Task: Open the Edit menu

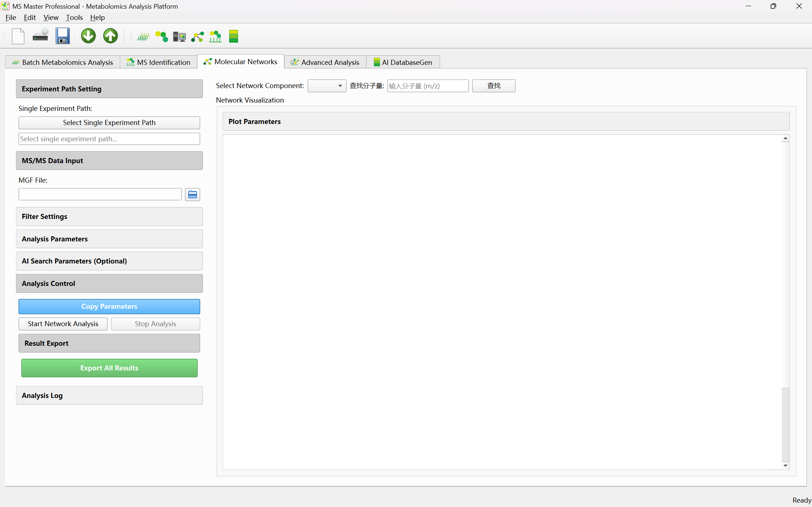Action: coord(30,17)
